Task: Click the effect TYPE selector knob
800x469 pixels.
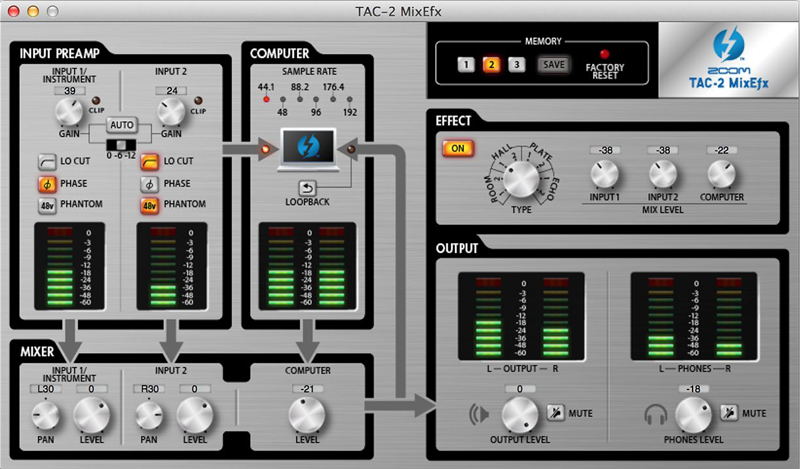Action: pos(519,180)
